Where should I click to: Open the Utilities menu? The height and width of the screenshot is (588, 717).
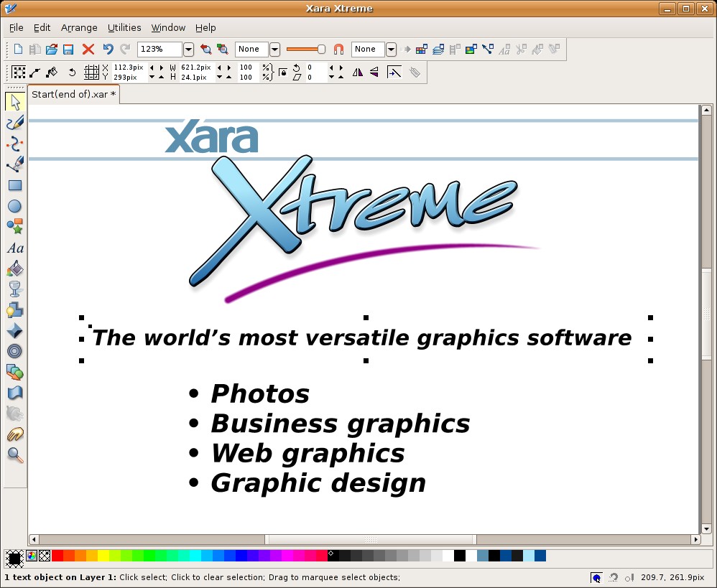click(124, 27)
